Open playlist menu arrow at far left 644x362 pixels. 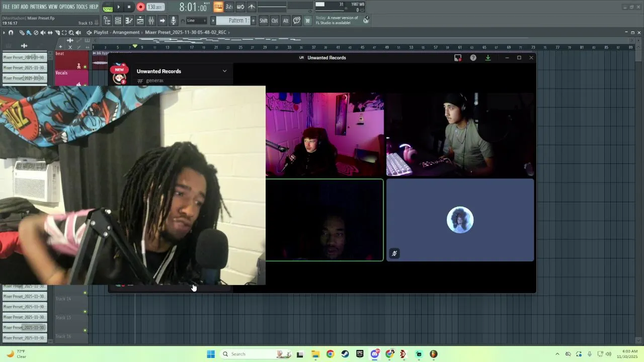point(4,32)
